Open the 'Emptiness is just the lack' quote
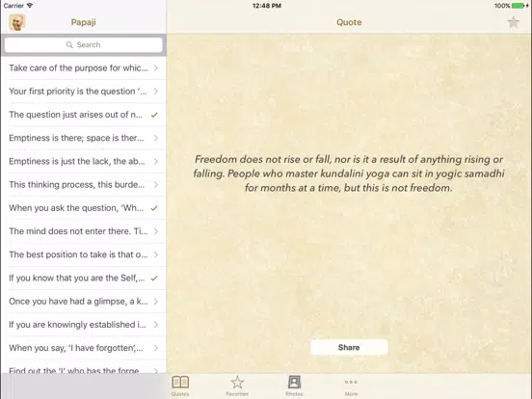The image size is (532, 399). pos(84,161)
